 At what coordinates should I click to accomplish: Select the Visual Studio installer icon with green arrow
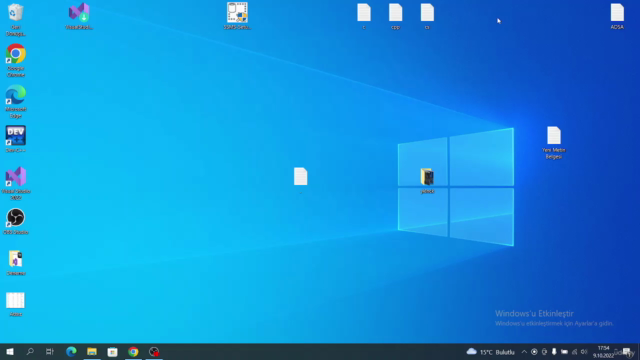79,16
